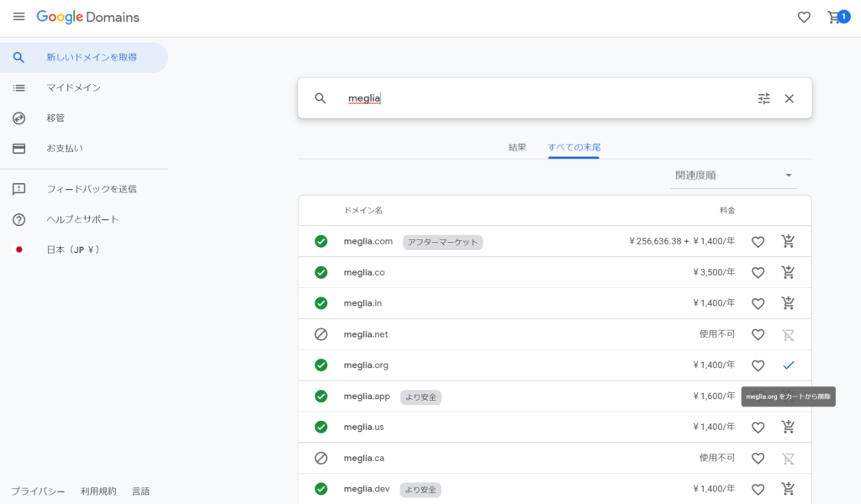Change region 日本（JP ¥）
Viewport: 861px width, 504px height.
pos(83,249)
